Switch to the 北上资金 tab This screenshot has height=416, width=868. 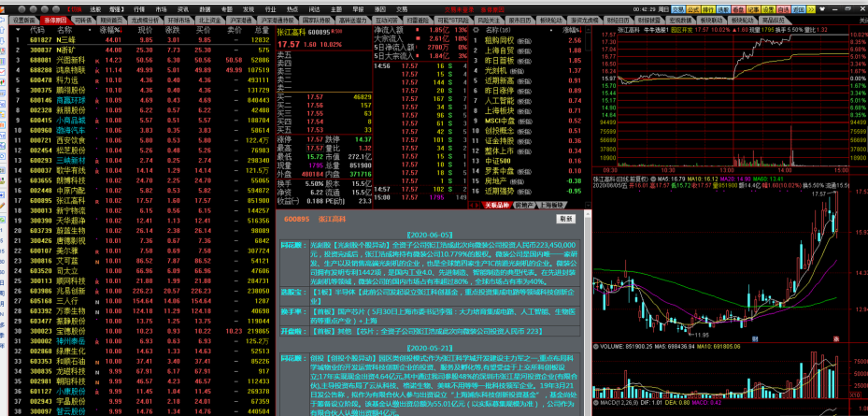click(209, 20)
